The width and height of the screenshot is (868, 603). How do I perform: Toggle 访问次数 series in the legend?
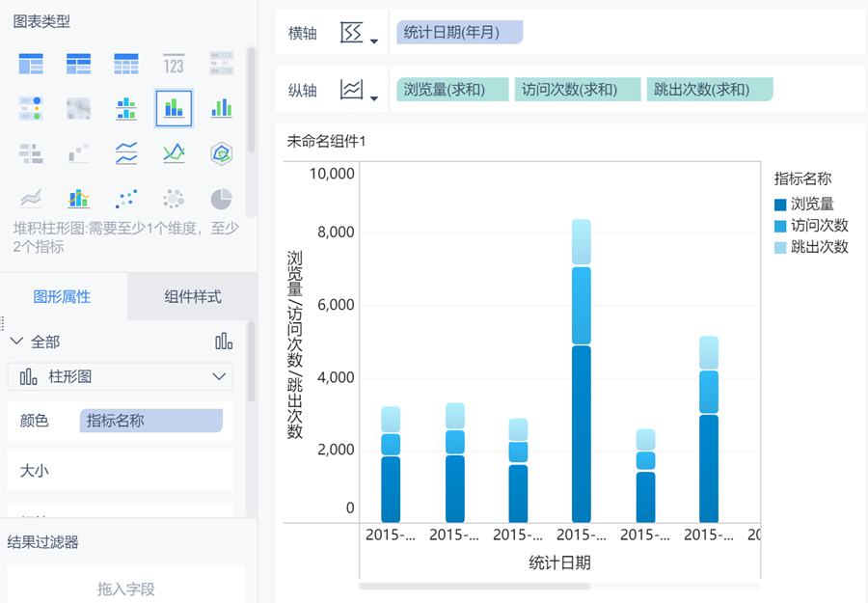(818, 225)
